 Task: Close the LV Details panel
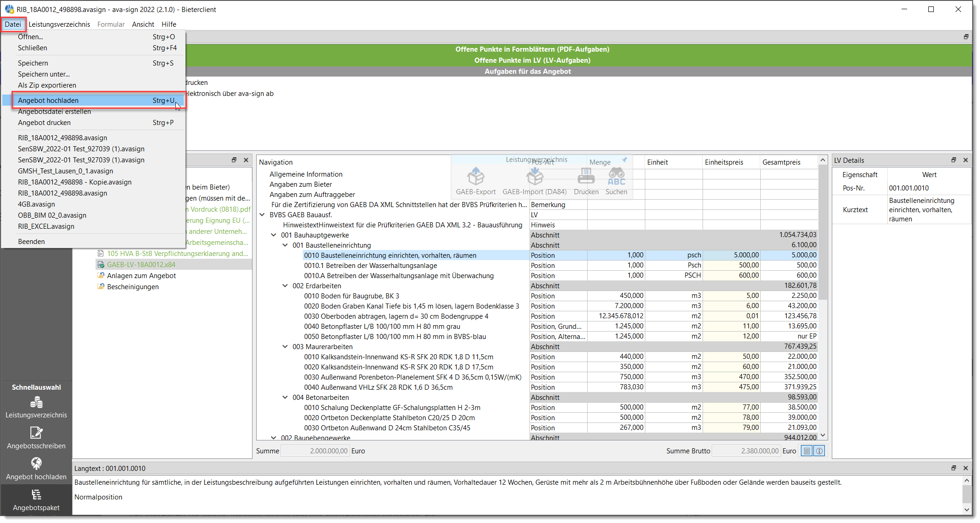pyautogui.click(x=966, y=160)
